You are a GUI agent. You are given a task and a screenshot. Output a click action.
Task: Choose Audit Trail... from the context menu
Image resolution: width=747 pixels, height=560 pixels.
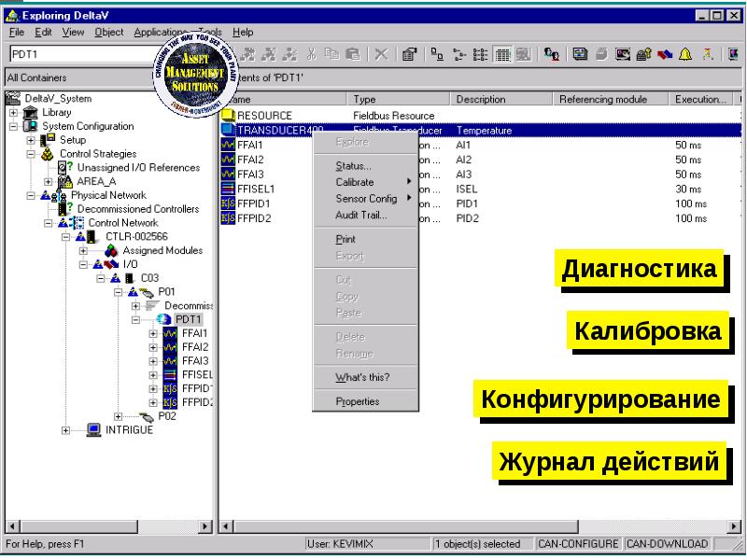pos(360,216)
